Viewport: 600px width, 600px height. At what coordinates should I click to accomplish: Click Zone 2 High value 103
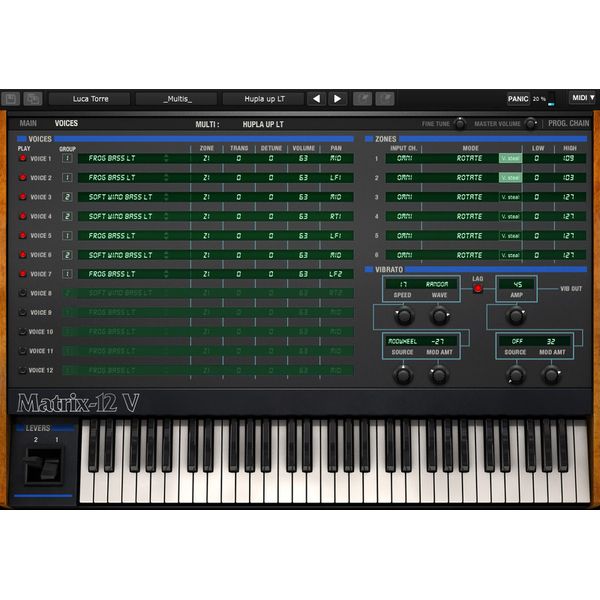point(569,178)
